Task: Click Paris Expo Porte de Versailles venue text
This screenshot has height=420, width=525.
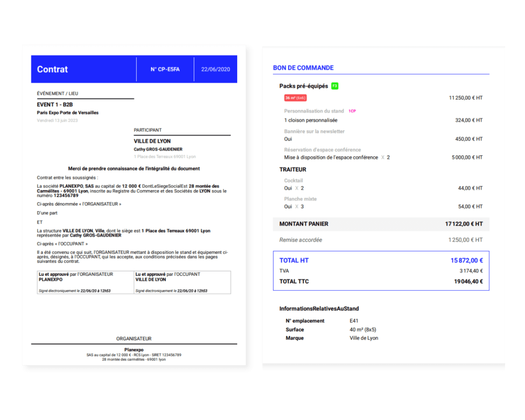Action: click(x=68, y=113)
